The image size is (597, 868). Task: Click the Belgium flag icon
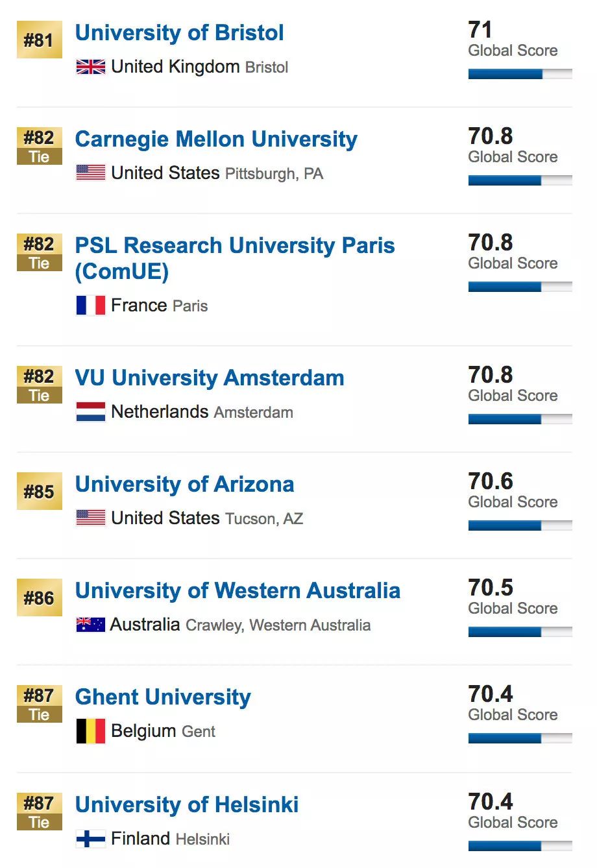91,731
